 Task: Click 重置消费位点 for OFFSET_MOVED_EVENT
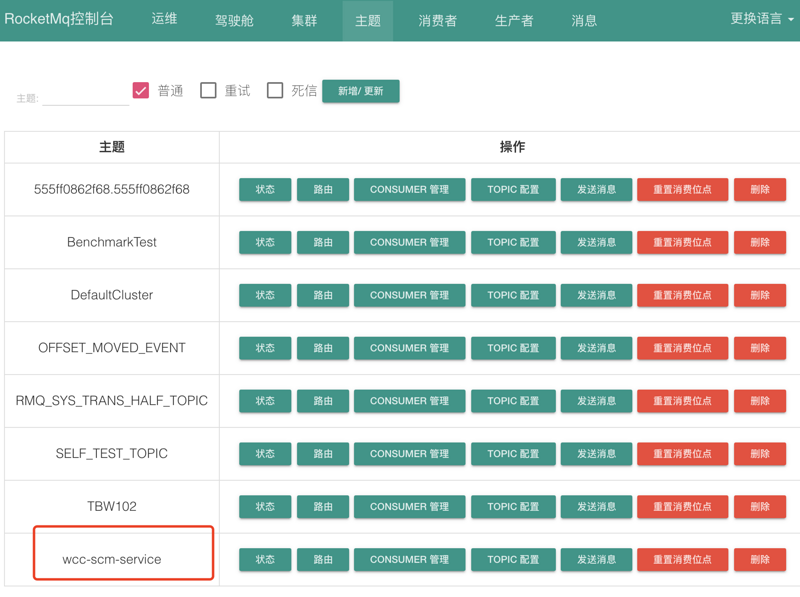(682, 348)
